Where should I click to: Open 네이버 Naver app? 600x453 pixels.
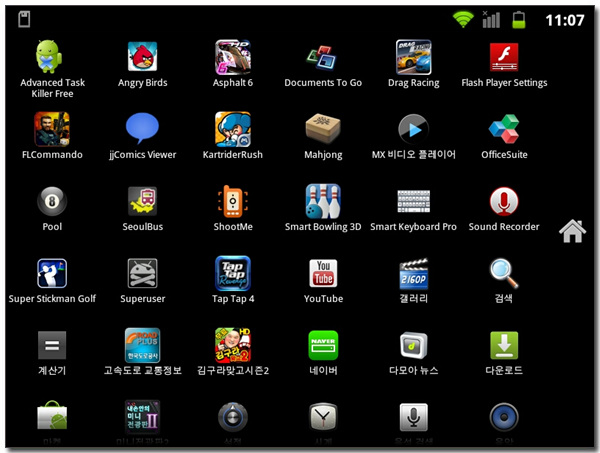tap(323, 352)
